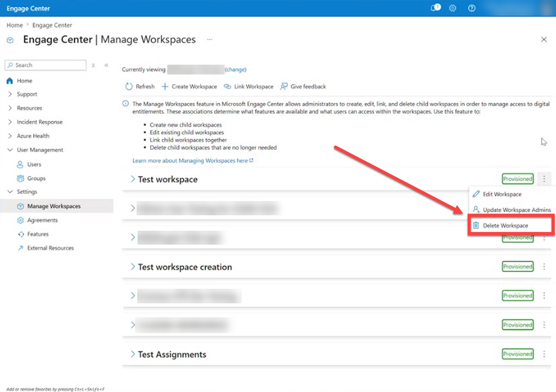The height and width of the screenshot is (392, 556).
Task: Open Learn more about Managing Workspaces link
Action: [x=193, y=161]
